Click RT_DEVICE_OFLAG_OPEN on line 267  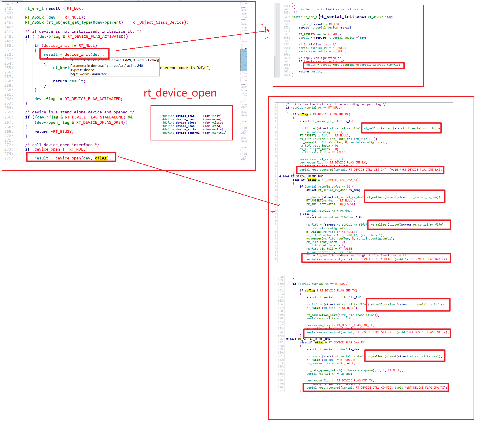[x=99, y=122]
